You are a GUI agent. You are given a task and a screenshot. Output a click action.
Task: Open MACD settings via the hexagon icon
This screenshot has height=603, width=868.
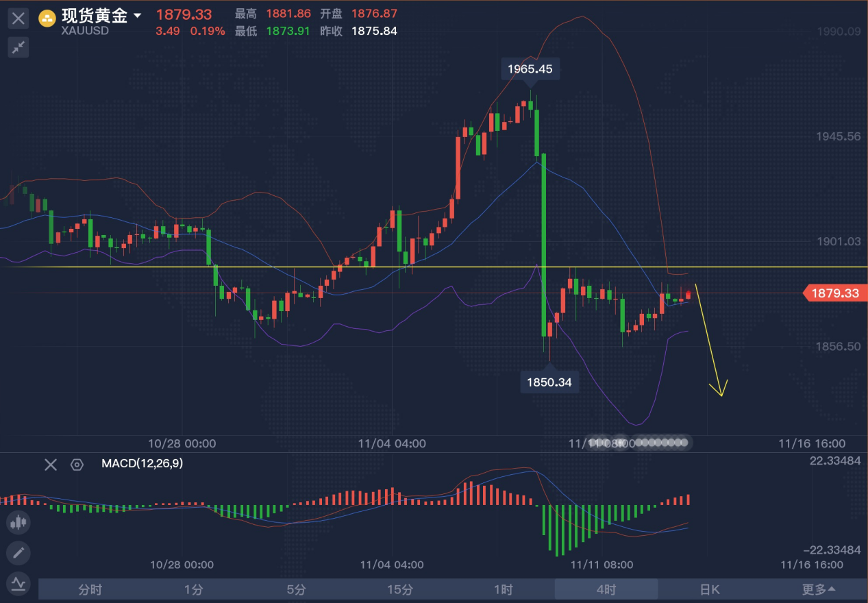pyautogui.click(x=77, y=465)
